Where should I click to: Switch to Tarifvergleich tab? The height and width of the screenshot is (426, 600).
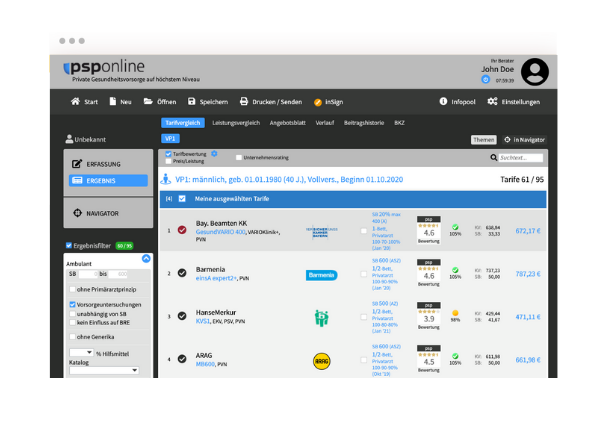(183, 122)
